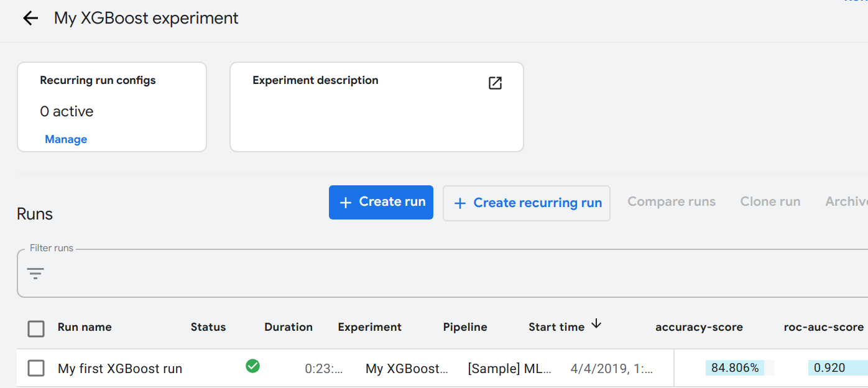
Task: Open My first XGBoost run
Action: pyautogui.click(x=120, y=369)
